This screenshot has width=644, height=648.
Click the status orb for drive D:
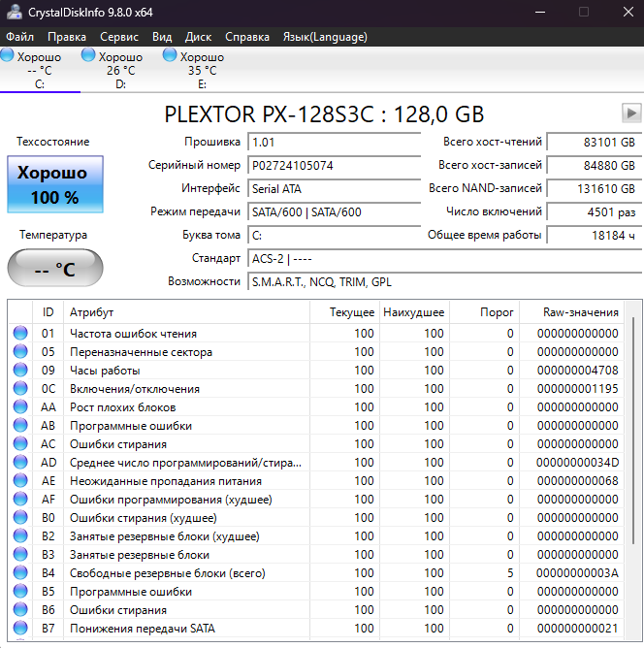pyautogui.click(x=89, y=56)
